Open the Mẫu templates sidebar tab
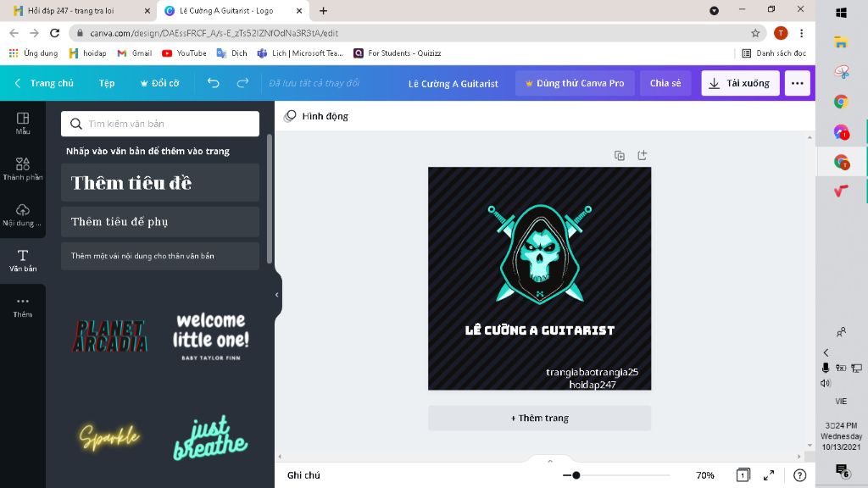868x488 pixels. click(x=23, y=124)
